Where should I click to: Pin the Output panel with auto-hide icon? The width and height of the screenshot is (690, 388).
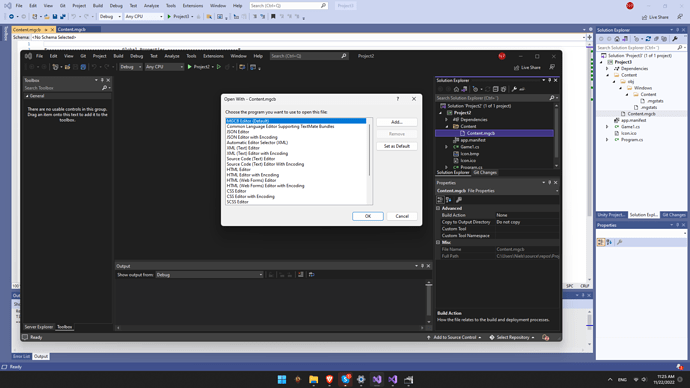[422, 266]
